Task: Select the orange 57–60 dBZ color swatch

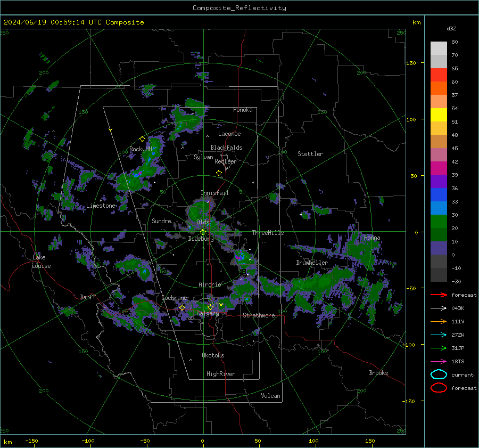Action: click(439, 88)
